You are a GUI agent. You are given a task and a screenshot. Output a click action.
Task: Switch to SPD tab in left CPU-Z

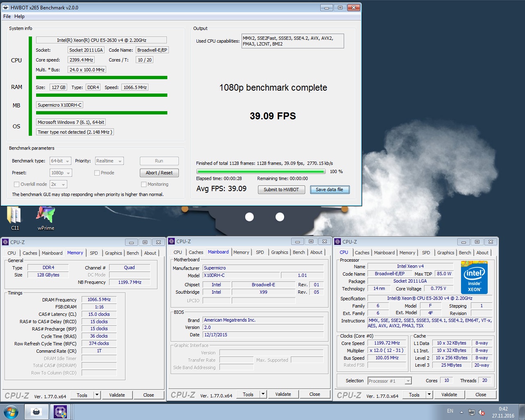click(x=94, y=253)
